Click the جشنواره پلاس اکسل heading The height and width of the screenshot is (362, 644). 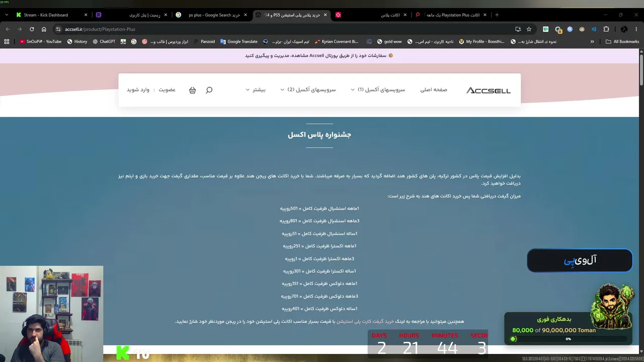[x=319, y=135]
